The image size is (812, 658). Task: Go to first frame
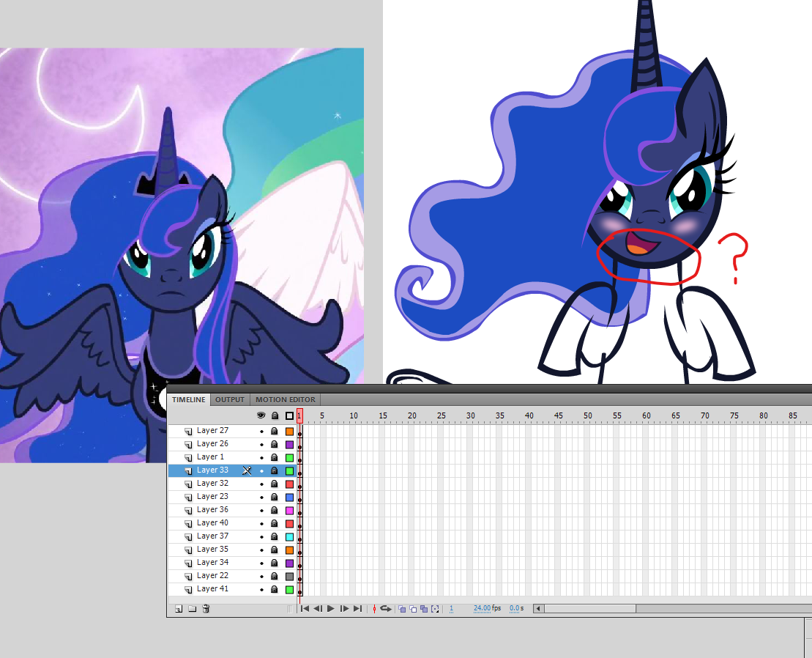305,609
